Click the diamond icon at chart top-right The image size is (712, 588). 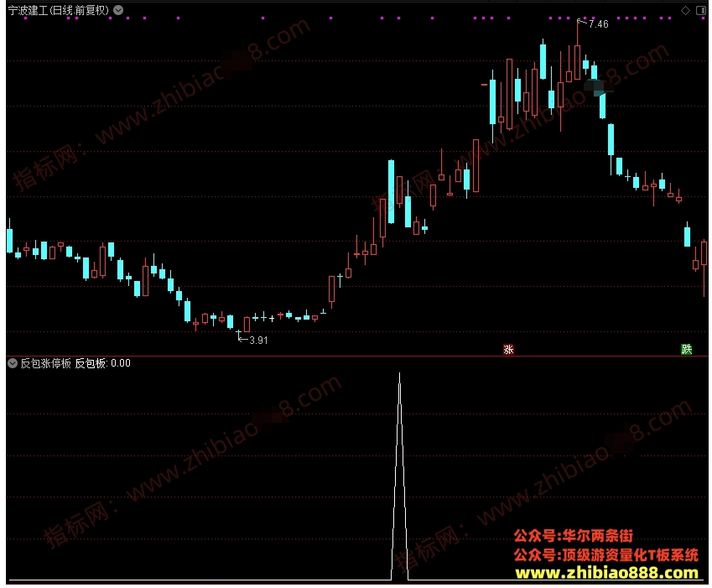(x=685, y=10)
